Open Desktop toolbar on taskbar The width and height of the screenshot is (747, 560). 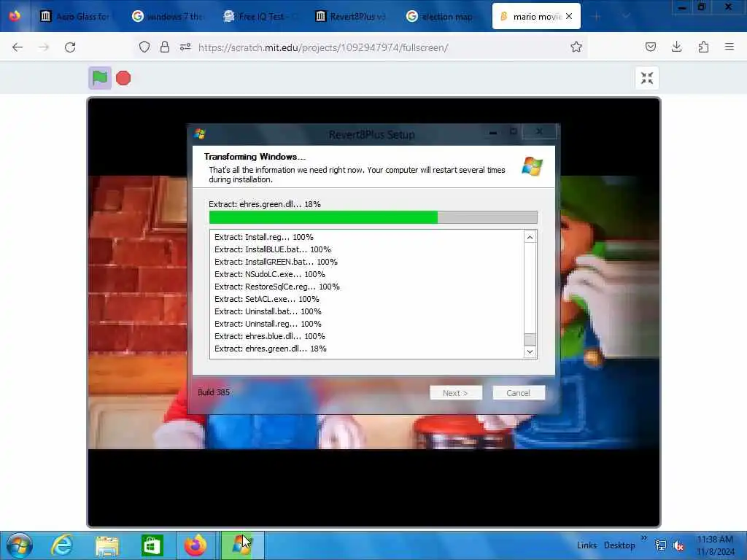pyautogui.click(x=619, y=545)
